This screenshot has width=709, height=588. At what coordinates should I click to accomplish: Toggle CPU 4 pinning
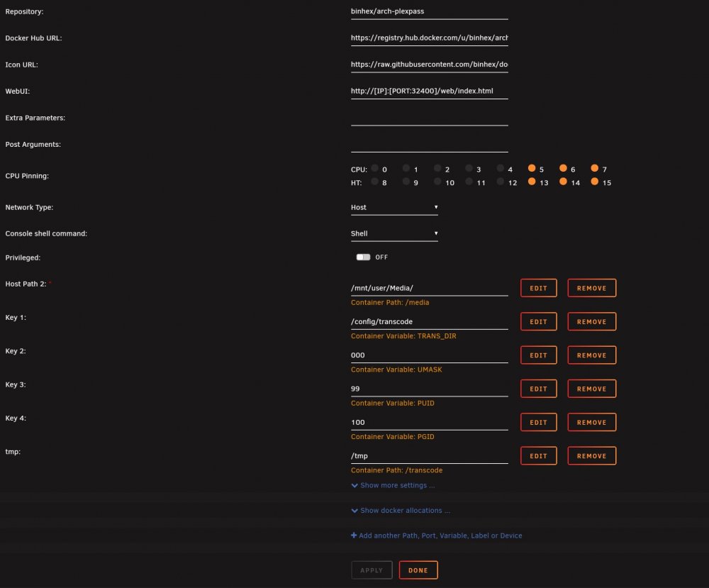click(x=500, y=168)
